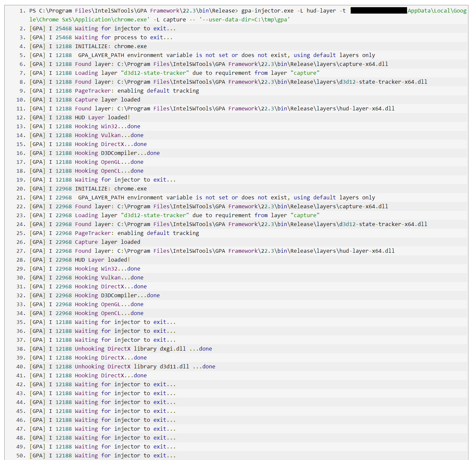
Task: Select process ID 25468 on line 2
Action: [x=63, y=28]
